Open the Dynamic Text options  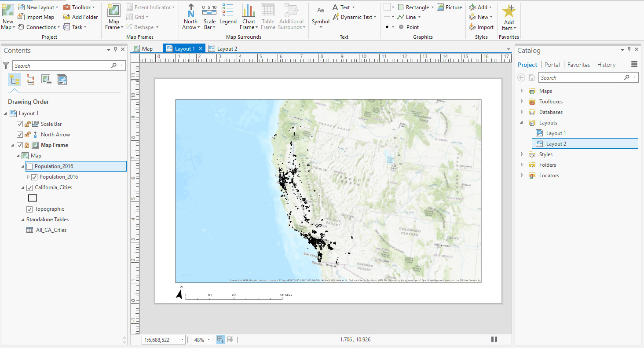354,17
